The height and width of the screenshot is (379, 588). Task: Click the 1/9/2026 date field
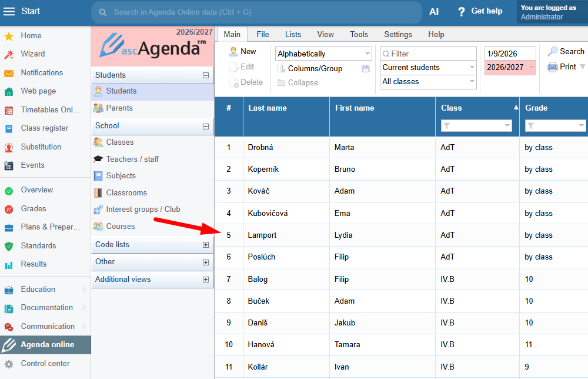click(x=510, y=54)
